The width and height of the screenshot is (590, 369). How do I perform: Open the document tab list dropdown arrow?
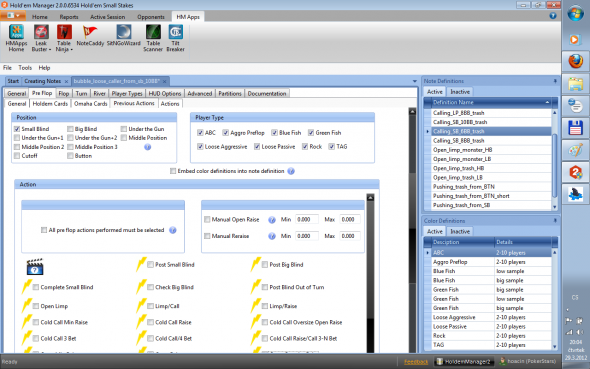[415, 81]
